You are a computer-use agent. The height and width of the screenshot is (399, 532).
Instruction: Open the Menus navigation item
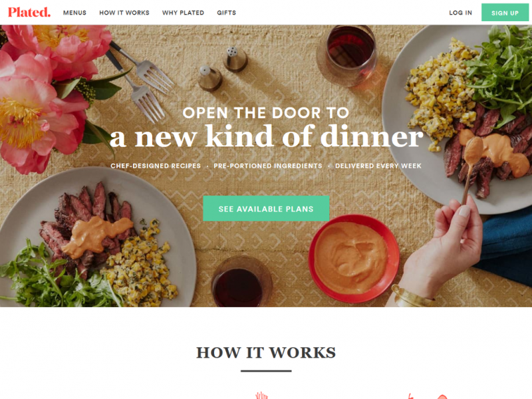(x=74, y=13)
